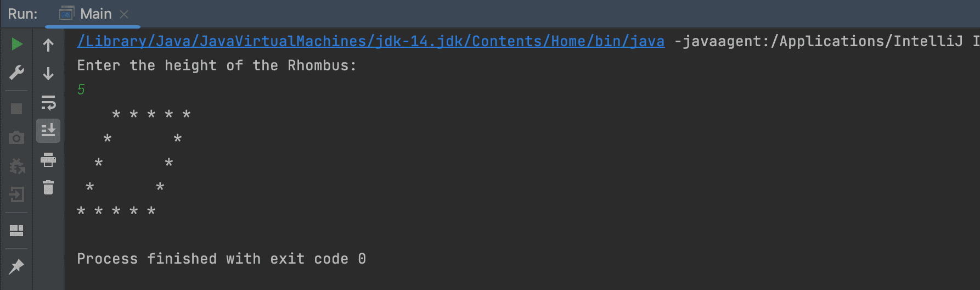
Task: Click the debugger attach bug icon
Action: (x=17, y=166)
